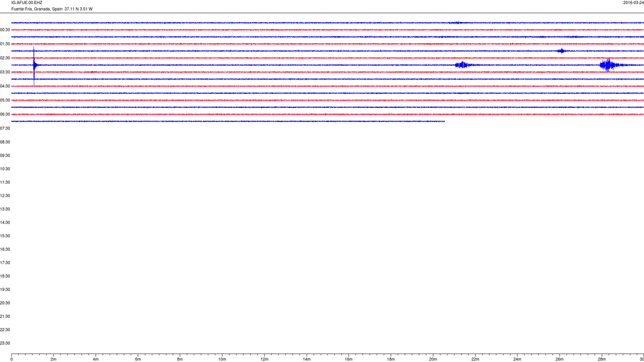Click the 14m tick label on the axis
Screen dimensions: 644x362
tap(307, 359)
